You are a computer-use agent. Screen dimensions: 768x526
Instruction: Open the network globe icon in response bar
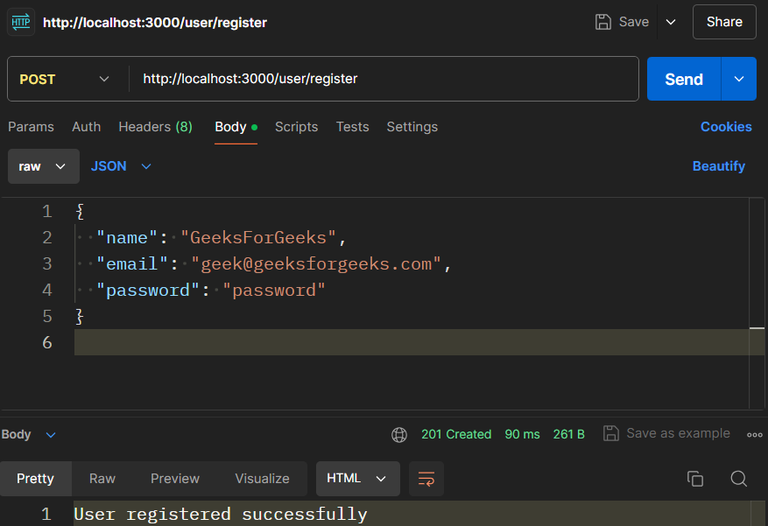pos(399,434)
